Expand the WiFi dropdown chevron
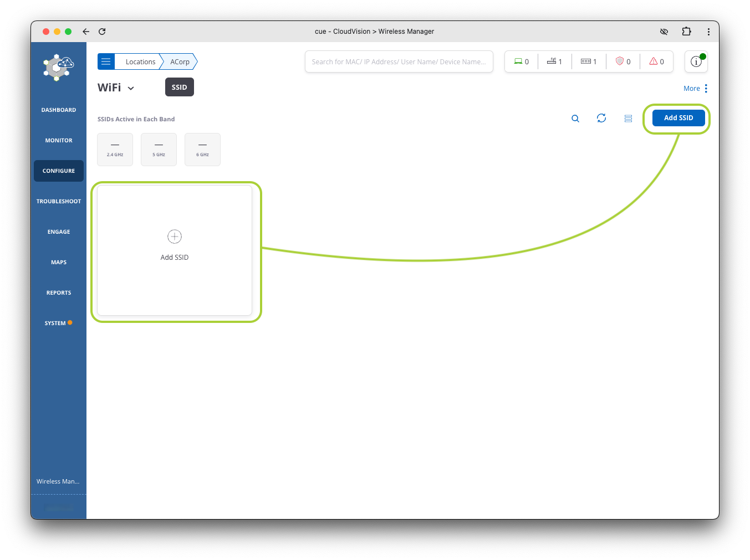Screen dimensions: 750x560 [x=131, y=88]
